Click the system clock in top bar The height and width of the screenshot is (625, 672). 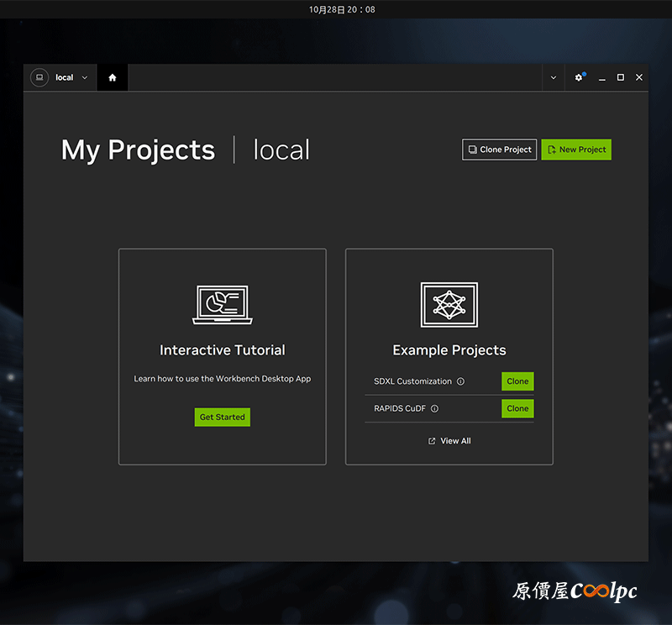(x=342, y=9)
